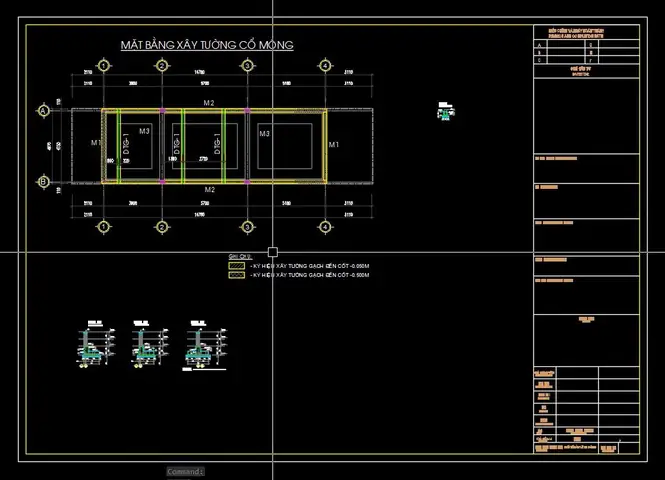665x480 pixels.
Task: Select the DTG-1 label between axes 1 and 2
Action: (126, 144)
